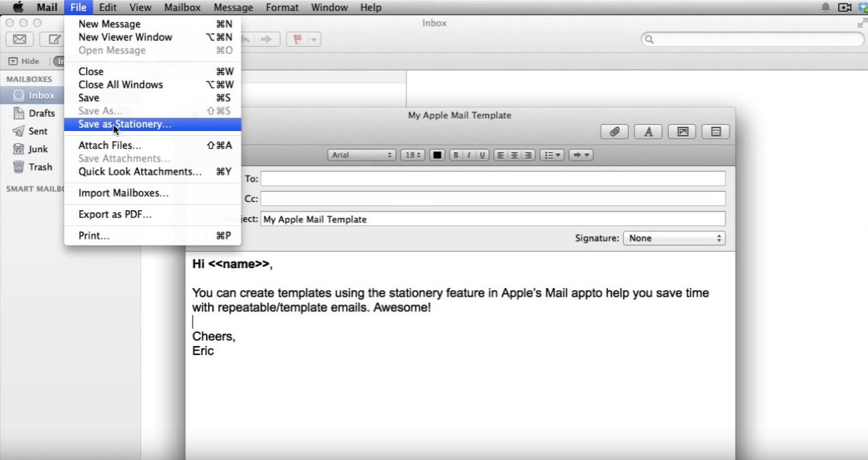Attach a file using the paperclip icon

pos(614,132)
